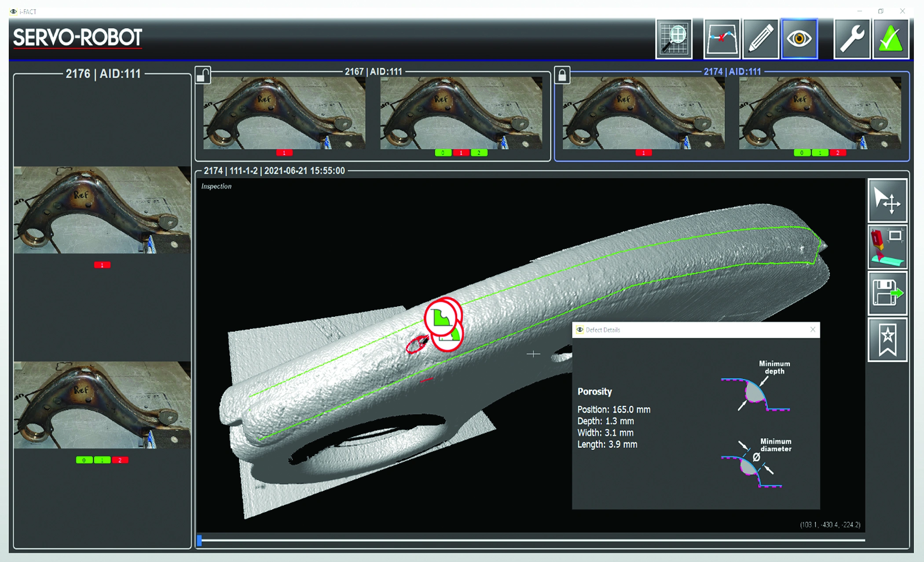This screenshot has height=562, width=924.
Task: Click green 2 badge under second 2167 thumbnail
Action: point(479,153)
